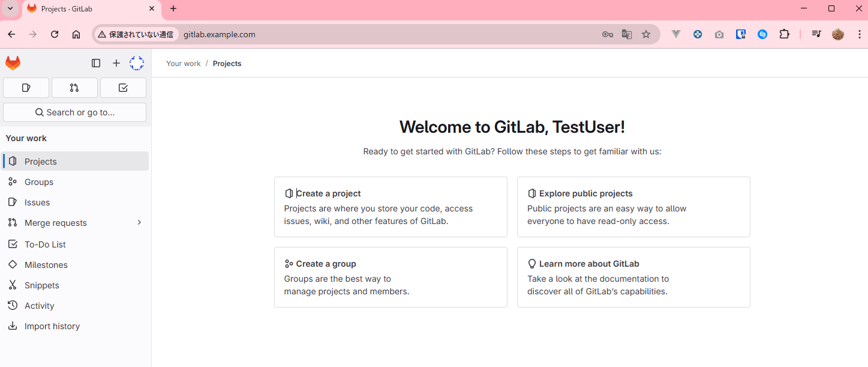Image resolution: width=868 pixels, height=367 pixels.
Task: Expand the Merge requests submenu chevron
Action: point(139,223)
